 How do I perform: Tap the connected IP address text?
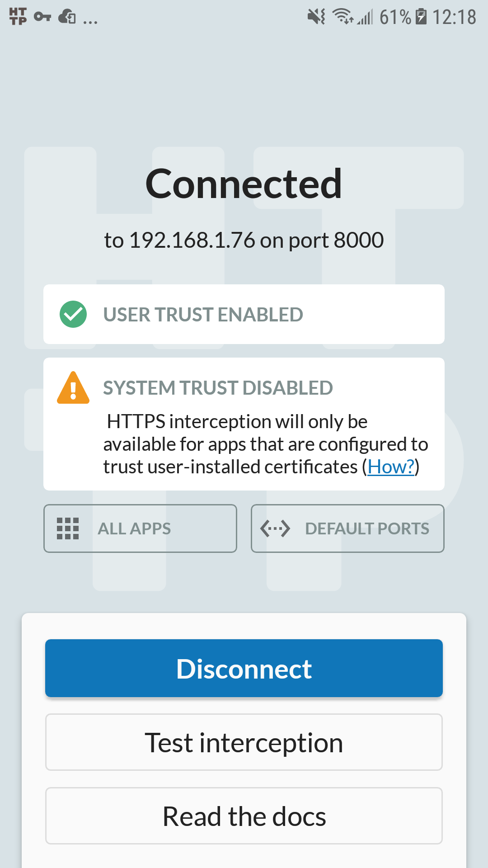[244, 240]
